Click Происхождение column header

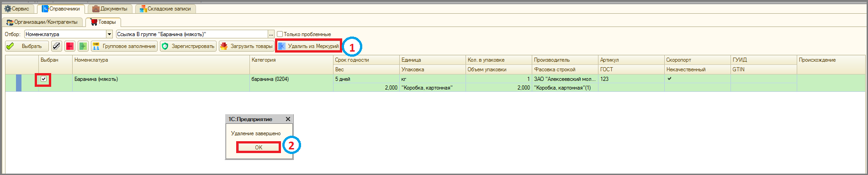click(831, 64)
